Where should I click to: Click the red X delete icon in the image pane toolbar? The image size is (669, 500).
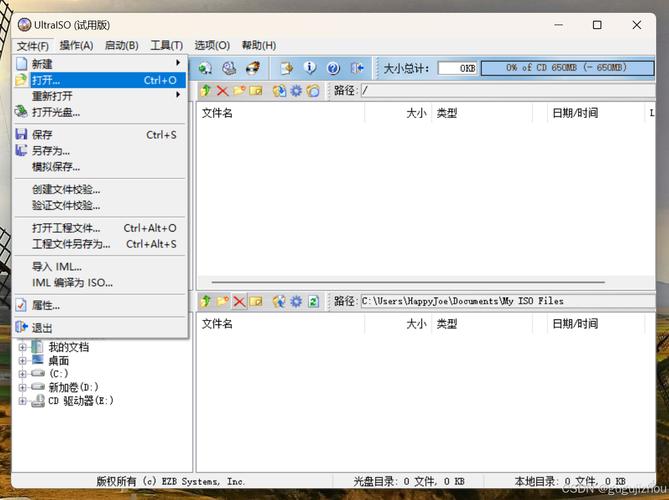coord(222,90)
